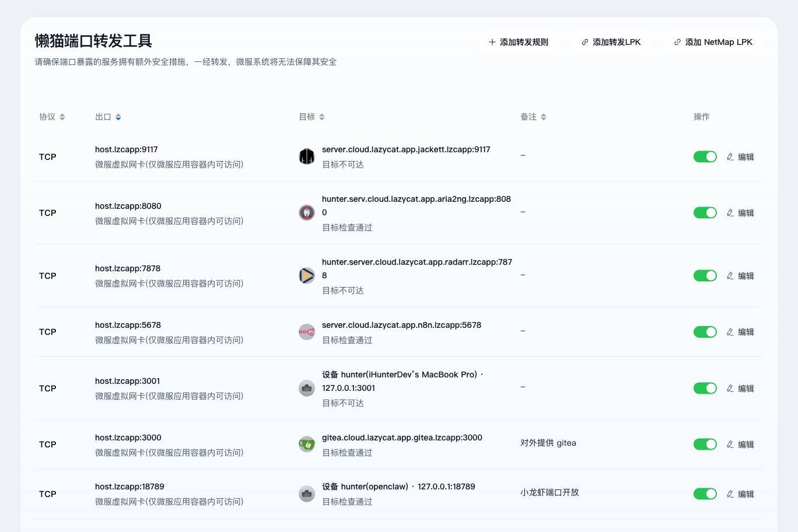
Task: Click the n8n app icon
Action: (307, 332)
